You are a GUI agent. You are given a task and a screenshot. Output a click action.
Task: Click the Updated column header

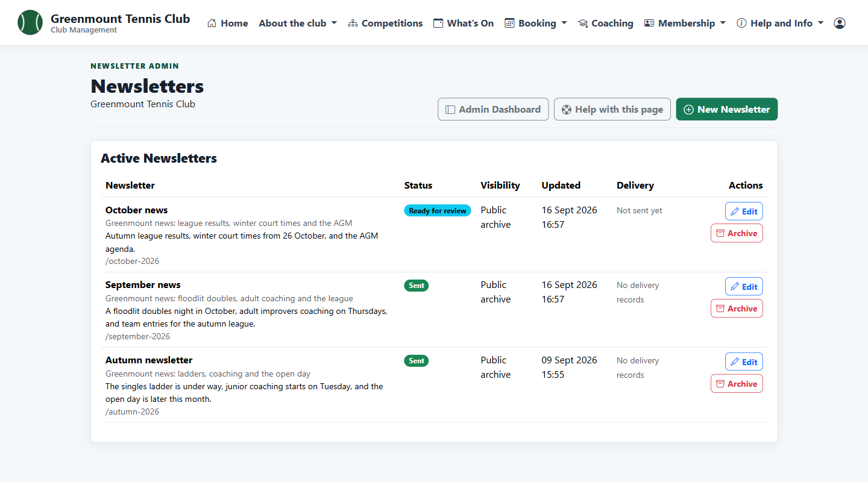(561, 186)
